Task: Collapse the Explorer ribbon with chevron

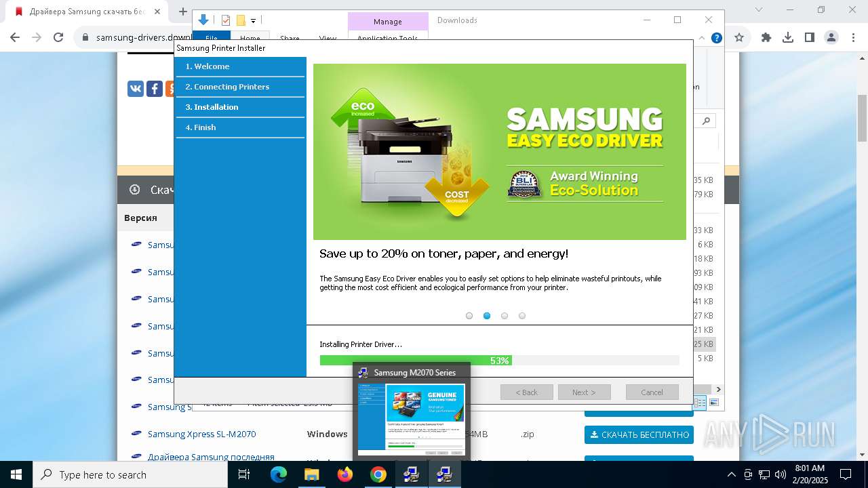Action: tap(702, 38)
